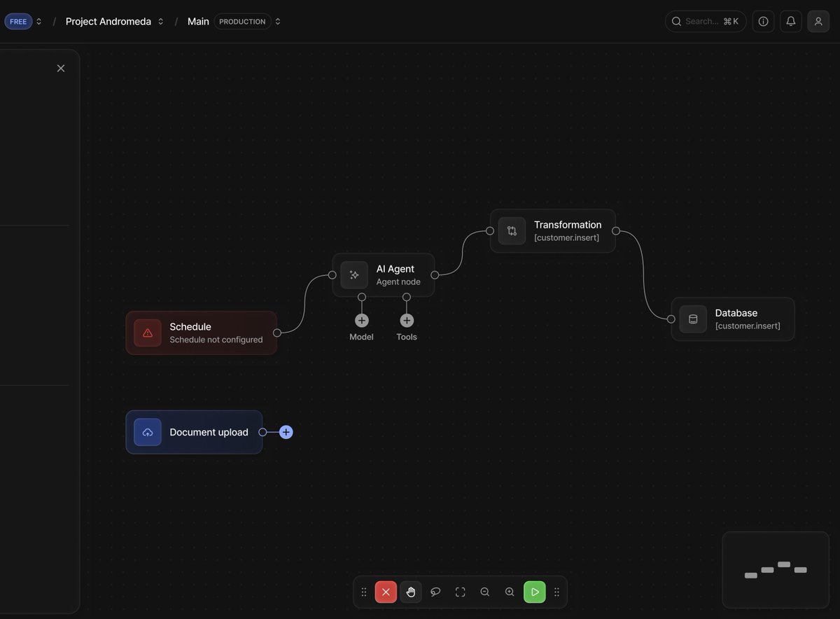Click [customer.insert] under Transformation
This screenshot has width=840, height=619.
point(566,237)
